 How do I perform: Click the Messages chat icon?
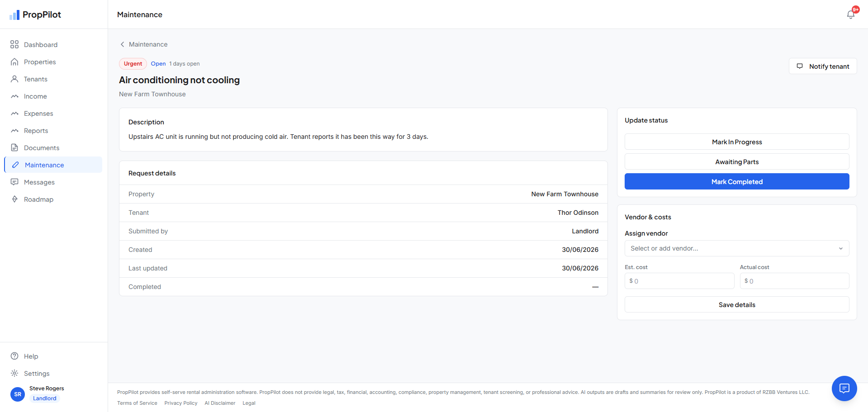click(x=14, y=182)
